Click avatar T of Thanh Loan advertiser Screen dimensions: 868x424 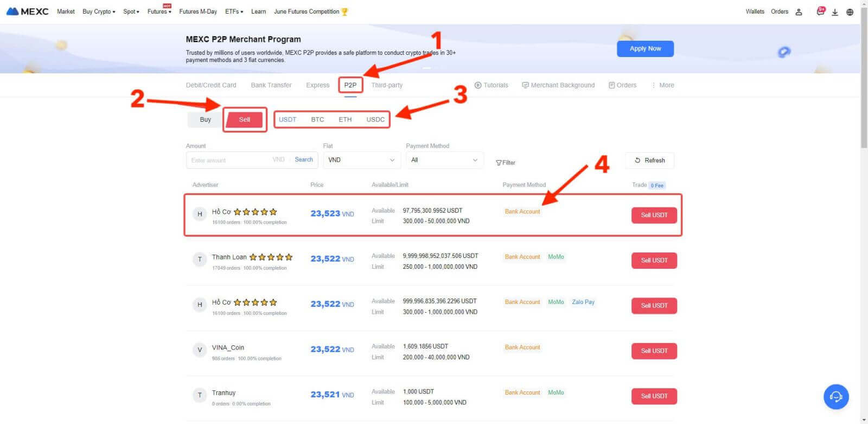click(x=200, y=260)
